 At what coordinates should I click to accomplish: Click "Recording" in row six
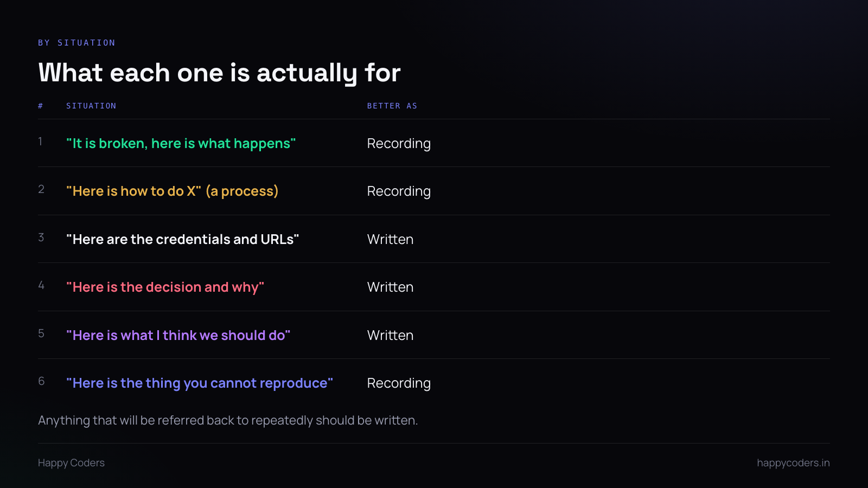pyautogui.click(x=399, y=383)
